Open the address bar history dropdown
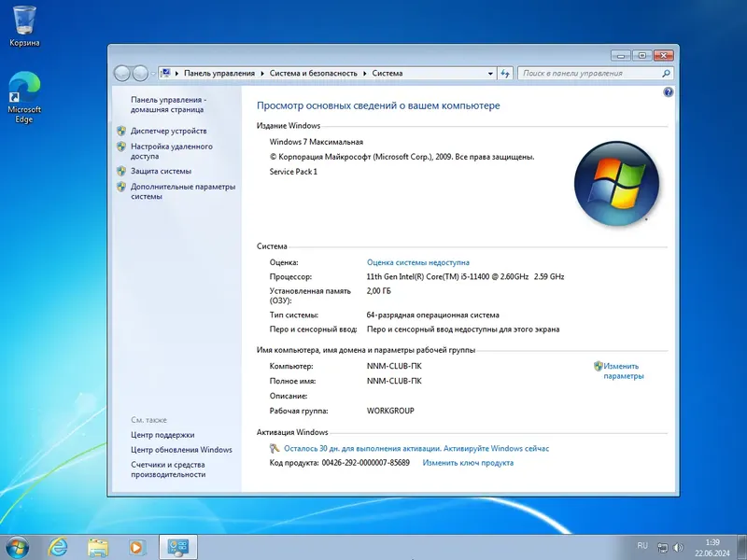The height and width of the screenshot is (560, 747). pyautogui.click(x=489, y=73)
